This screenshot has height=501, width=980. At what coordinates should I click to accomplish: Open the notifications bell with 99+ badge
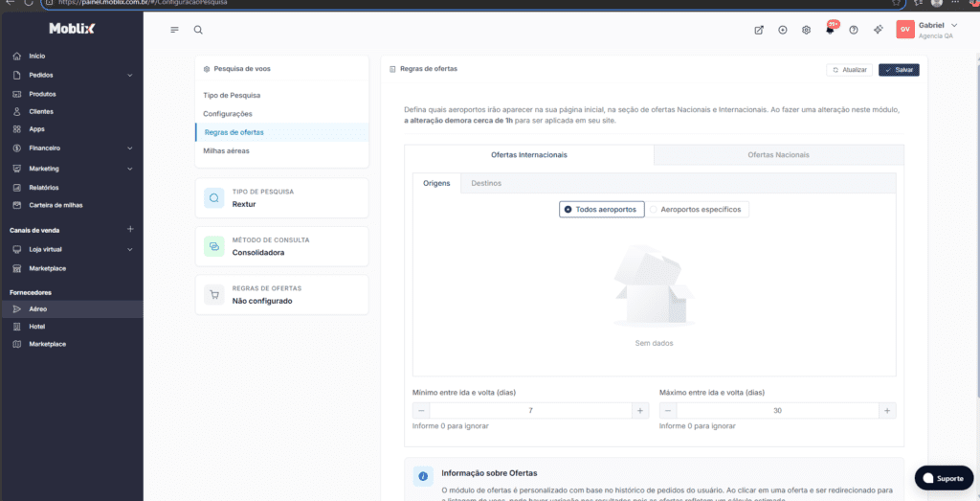[x=831, y=29]
